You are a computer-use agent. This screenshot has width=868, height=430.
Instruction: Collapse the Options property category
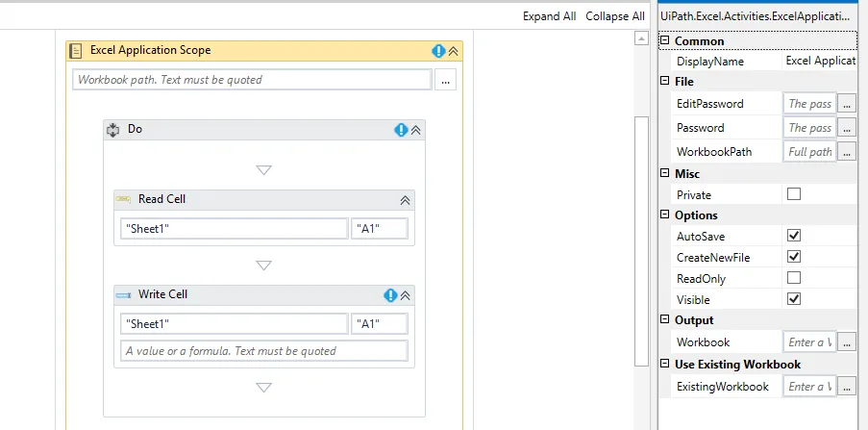(665, 215)
